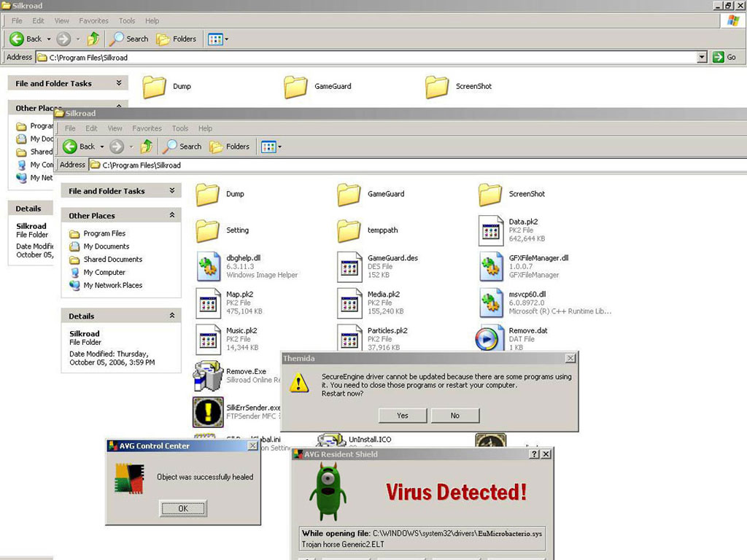Select Dump folder in rear window
747x560 pixels.
(155, 87)
